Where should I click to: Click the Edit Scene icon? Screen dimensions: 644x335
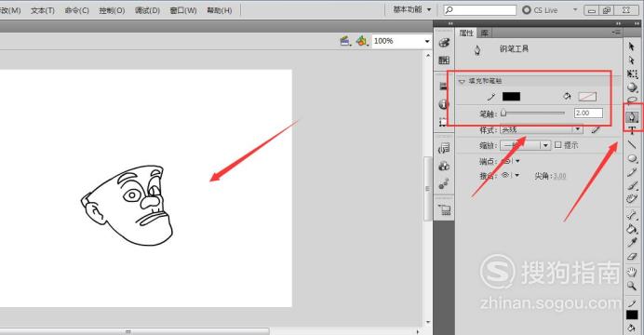tap(345, 41)
